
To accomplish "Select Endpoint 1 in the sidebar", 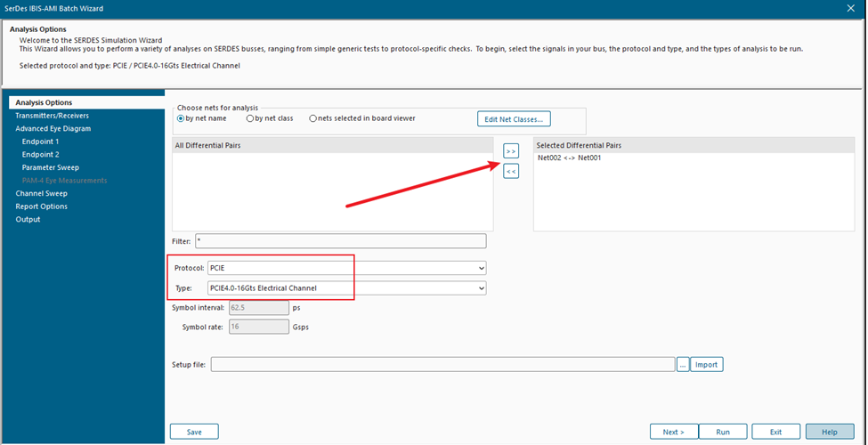I will click(x=40, y=142).
